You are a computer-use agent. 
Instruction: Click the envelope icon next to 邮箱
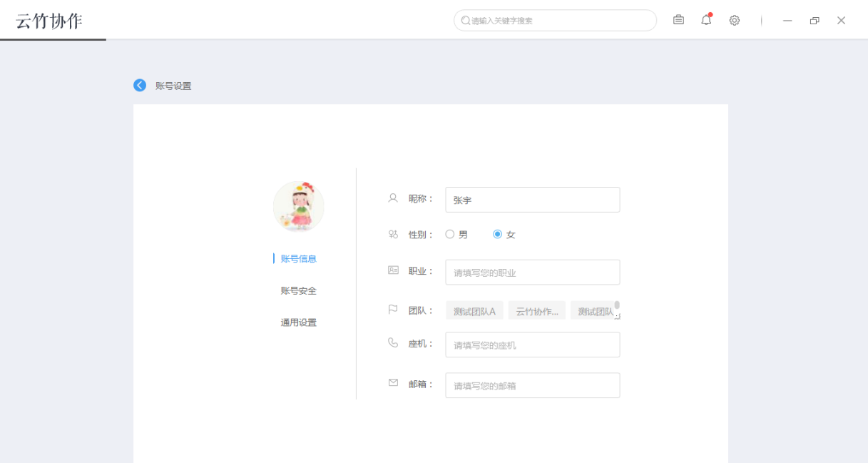(392, 382)
